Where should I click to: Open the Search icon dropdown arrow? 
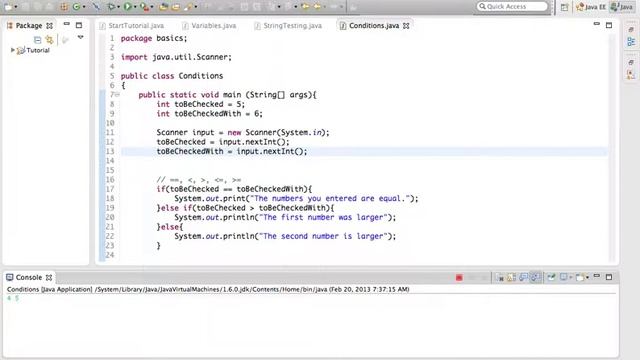click(196, 7)
